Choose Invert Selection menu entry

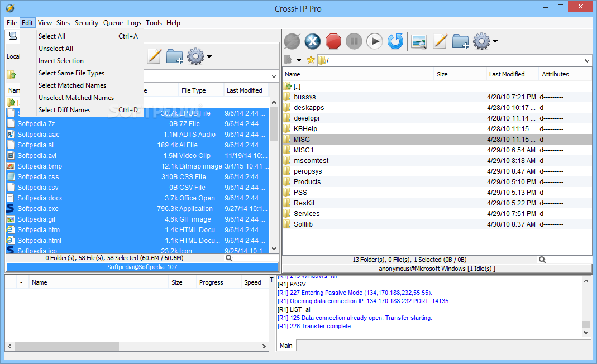tap(82, 60)
